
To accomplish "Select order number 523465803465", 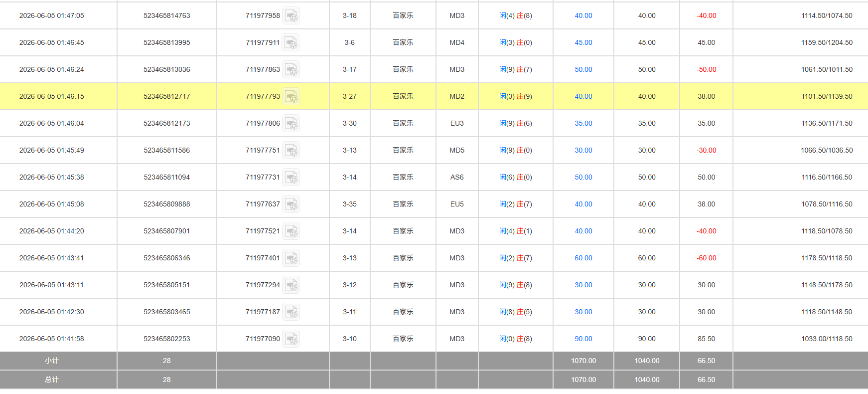I will (167, 312).
